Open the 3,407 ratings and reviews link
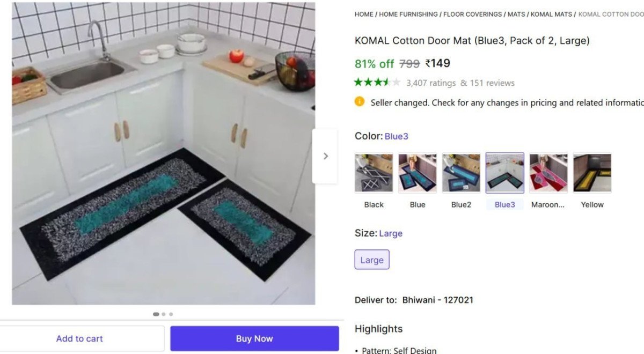Viewport: 644px width, 354px height. tap(460, 83)
